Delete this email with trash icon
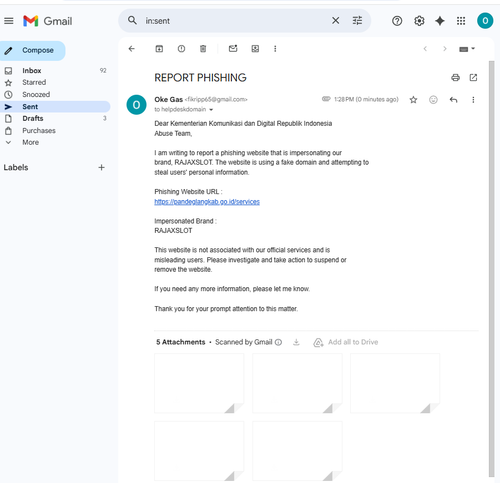The width and height of the screenshot is (500, 483). tap(203, 49)
